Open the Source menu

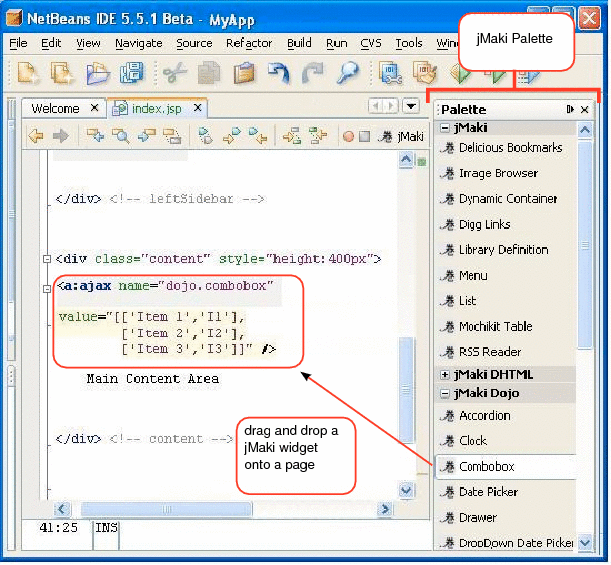(x=194, y=43)
